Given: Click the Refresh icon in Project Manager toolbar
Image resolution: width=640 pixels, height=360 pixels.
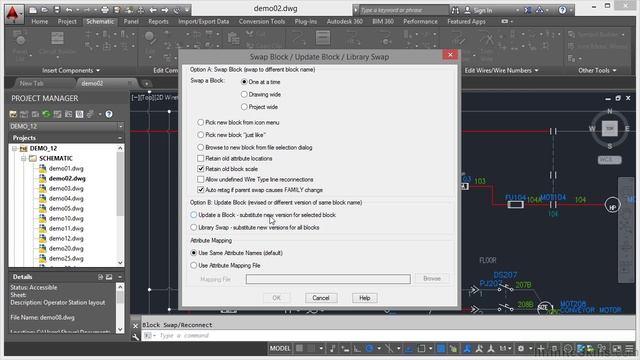Looking at the screenshot, I should pyautogui.click(x=46, y=114).
